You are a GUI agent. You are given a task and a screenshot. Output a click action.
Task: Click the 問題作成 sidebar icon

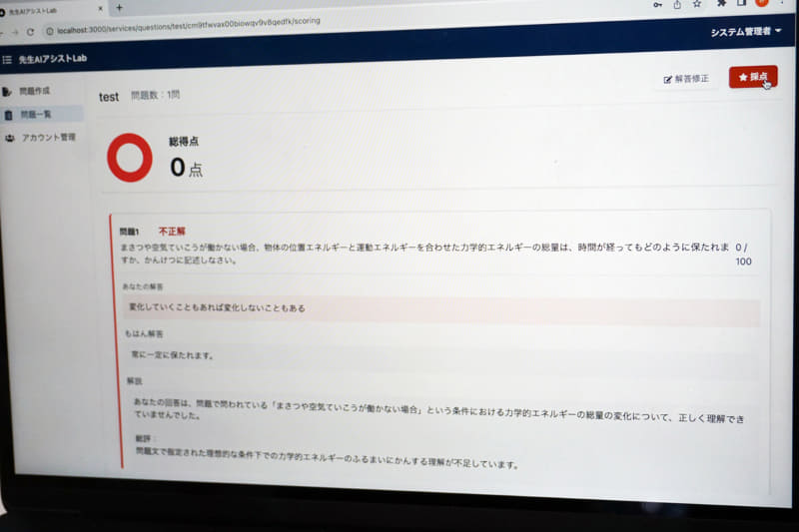point(7,92)
